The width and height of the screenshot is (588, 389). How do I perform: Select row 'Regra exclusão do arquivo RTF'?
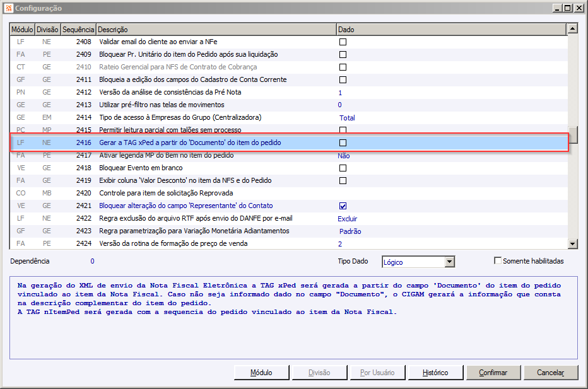coord(288,219)
